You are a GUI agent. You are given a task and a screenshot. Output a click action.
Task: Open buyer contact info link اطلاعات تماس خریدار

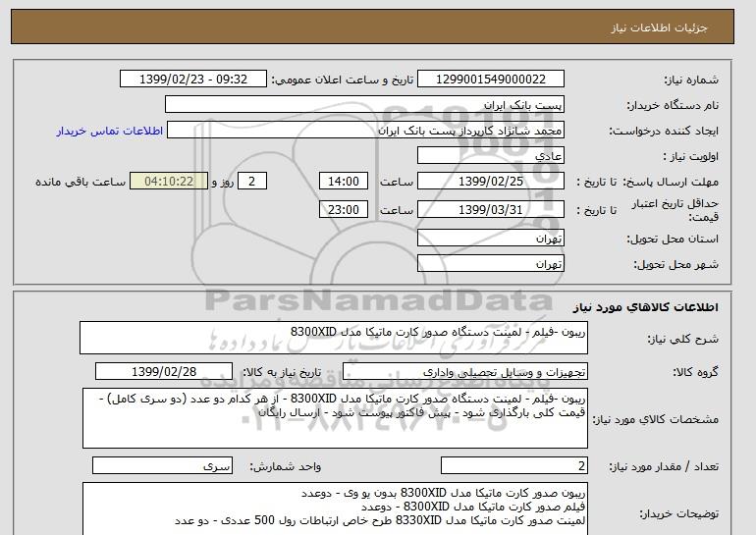(x=109, y=131)
